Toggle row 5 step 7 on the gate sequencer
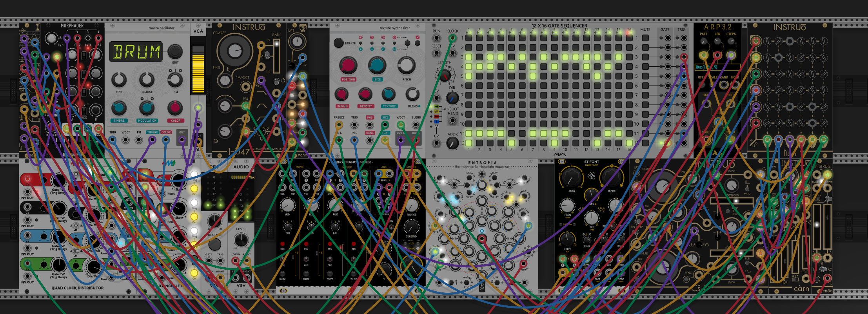This screenshot has height=314, width=868. point(533,76)
